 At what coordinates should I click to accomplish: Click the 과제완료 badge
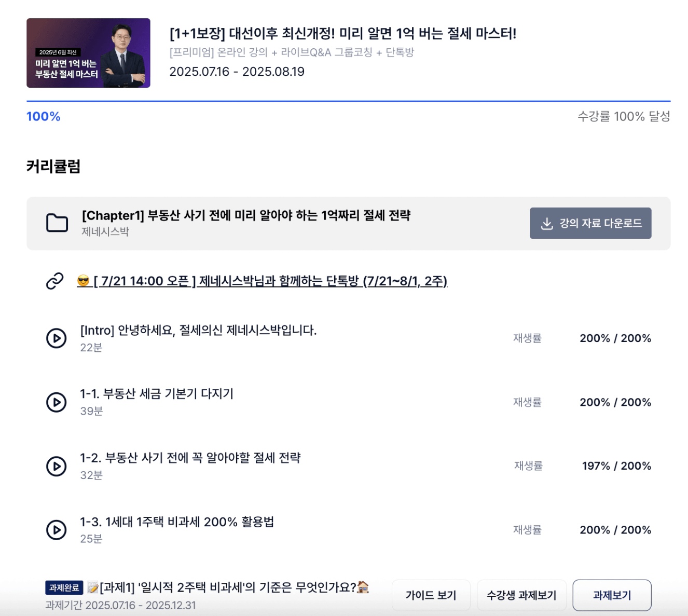[x=64, y=587]
